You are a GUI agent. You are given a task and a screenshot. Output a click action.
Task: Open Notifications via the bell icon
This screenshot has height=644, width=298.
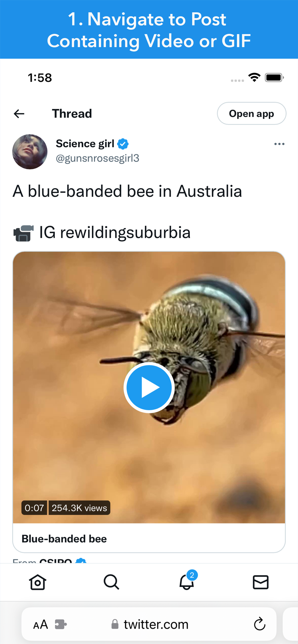pos(186,582)
